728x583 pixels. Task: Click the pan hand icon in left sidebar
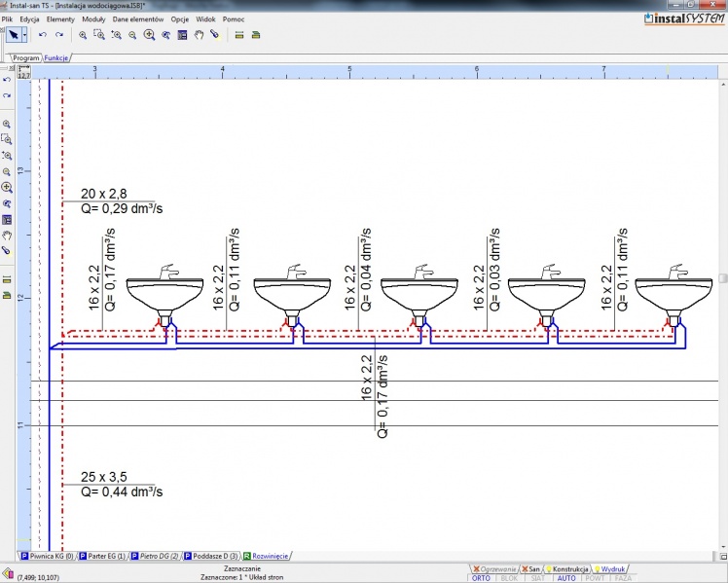pyautogui.click(x=7, y=235)
